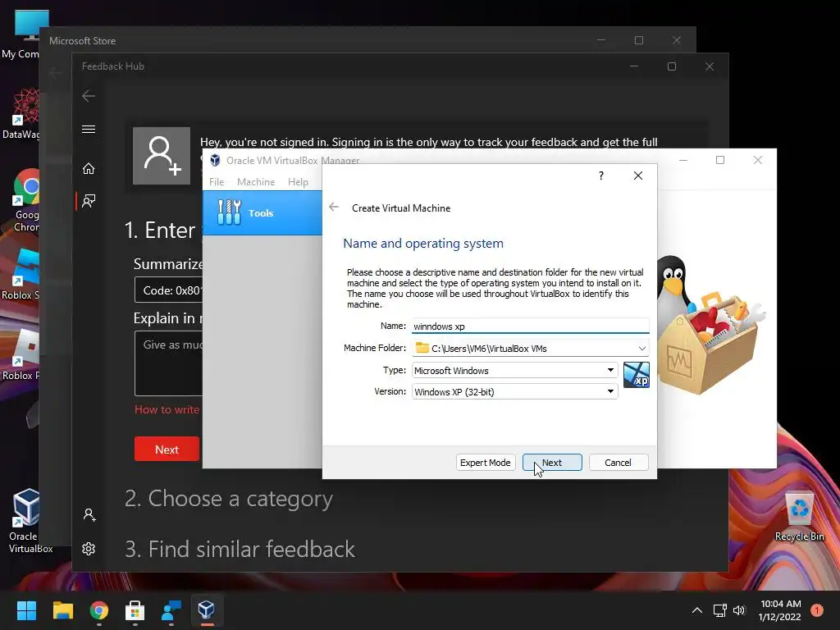Click the add-user avatar in Feedback Hub
This screenshot has height=630, width=840.
click(x=162, y=156)
